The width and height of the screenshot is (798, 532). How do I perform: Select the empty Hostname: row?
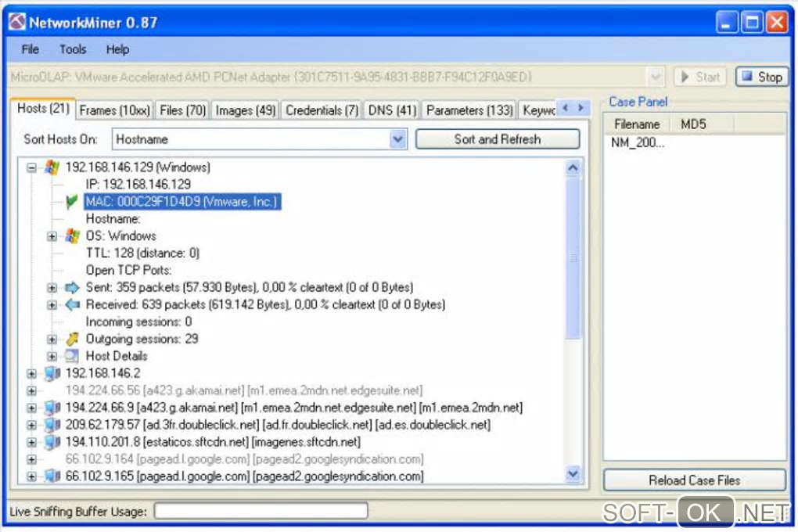113,219
